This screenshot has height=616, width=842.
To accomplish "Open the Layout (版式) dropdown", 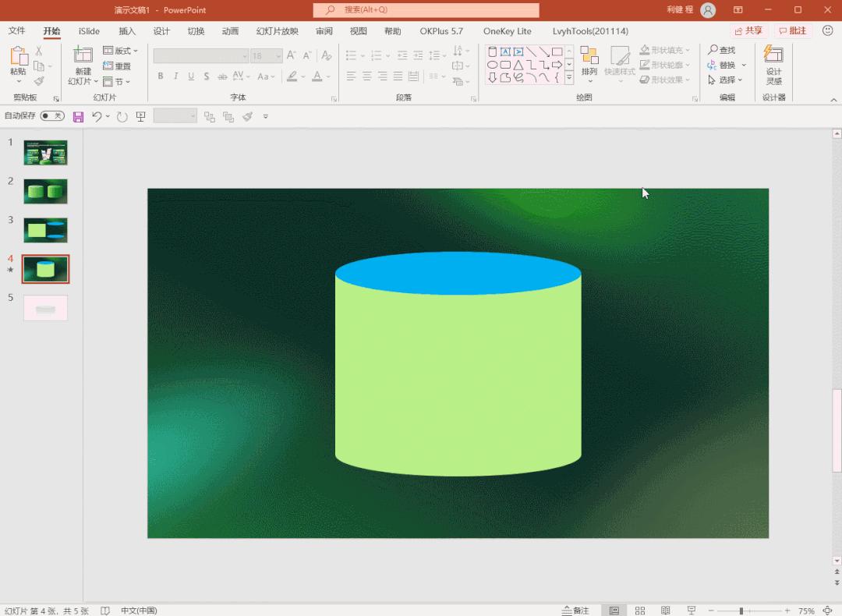I will point(121,51).
